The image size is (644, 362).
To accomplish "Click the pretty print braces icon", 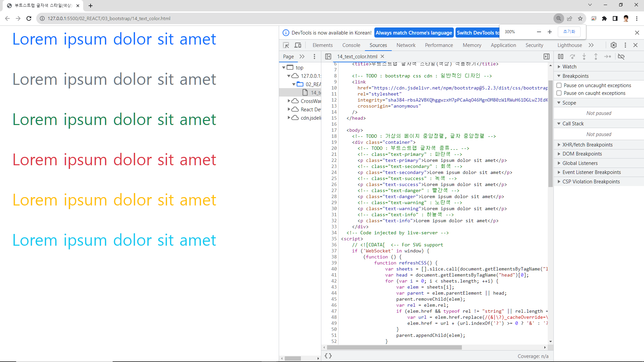I will tap(328, 356).
